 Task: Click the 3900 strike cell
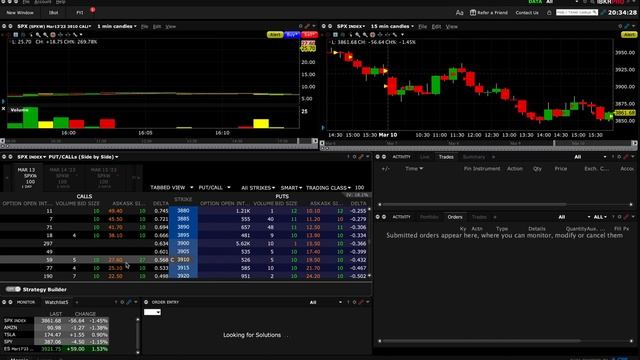[183, 244]
